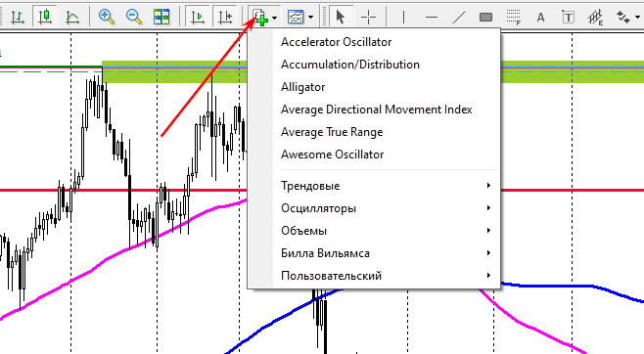The image size is (644, 354).
Task: Toggle chart auto scroll
Action: 198,17
